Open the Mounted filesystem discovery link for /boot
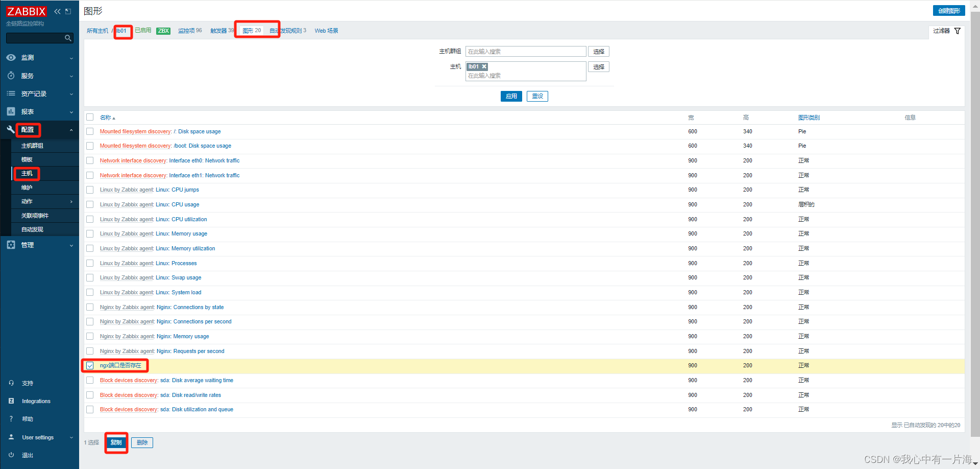Image resolution: width=980 pixels, height=469 pixels. coord(135,146)
